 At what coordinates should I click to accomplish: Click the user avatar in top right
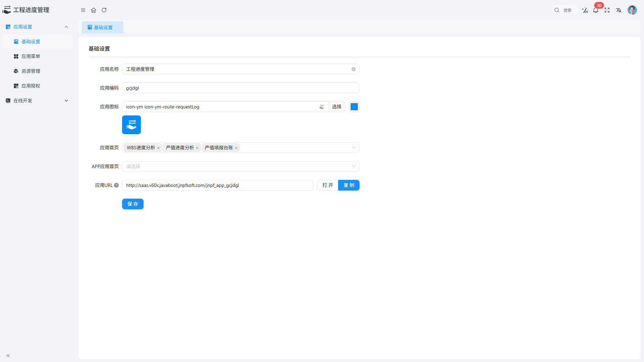tap(632, 10)
